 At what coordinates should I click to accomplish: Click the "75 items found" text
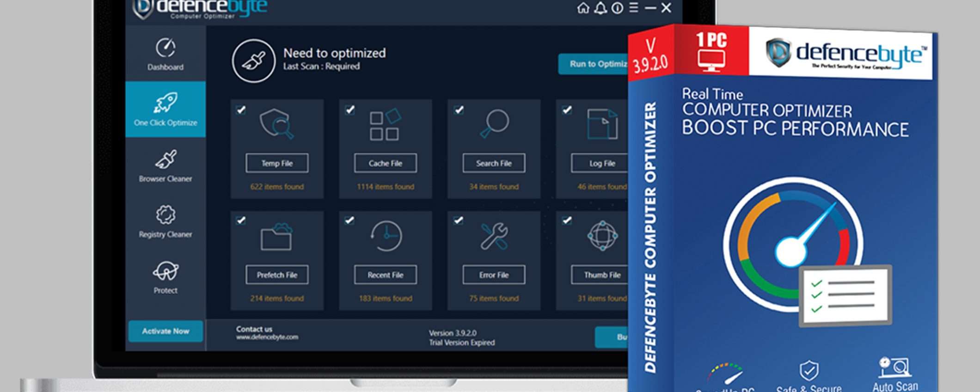pos(494,299)
